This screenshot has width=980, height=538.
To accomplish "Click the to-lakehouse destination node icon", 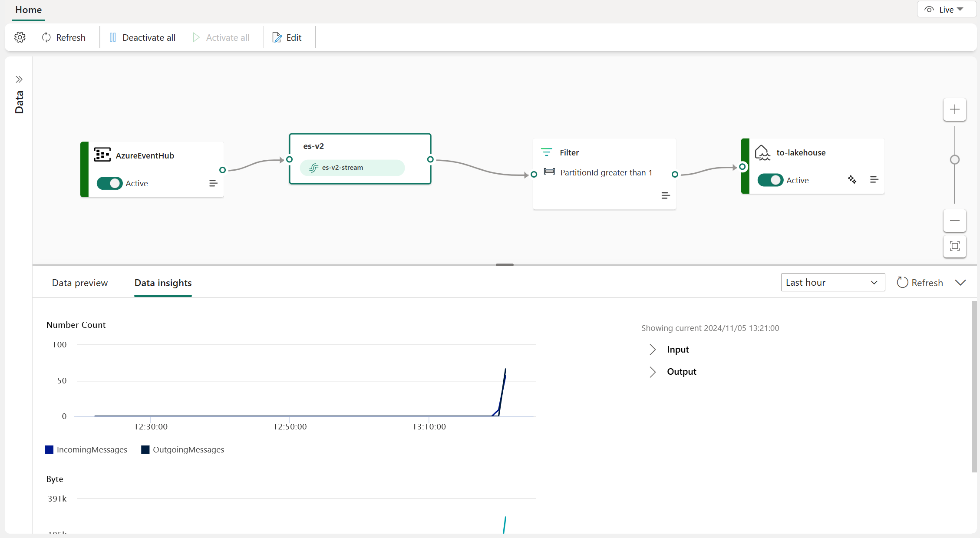I will pyautogui.click(x=763, y=152).
